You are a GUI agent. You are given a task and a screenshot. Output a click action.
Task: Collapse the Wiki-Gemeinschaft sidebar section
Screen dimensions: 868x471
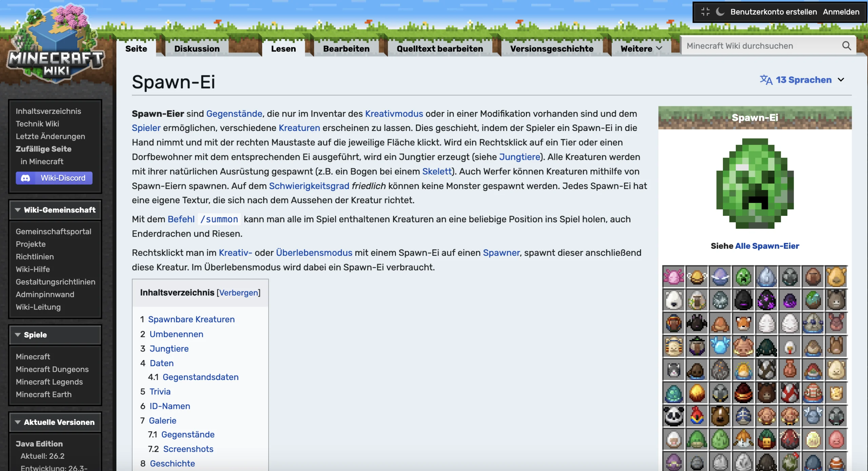55,210
